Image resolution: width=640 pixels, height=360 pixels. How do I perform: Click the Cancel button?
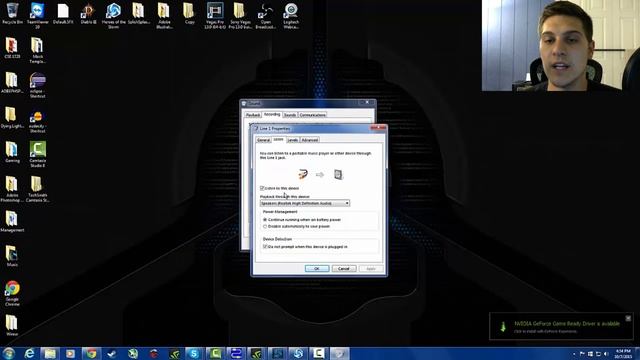tap(344, 269)
